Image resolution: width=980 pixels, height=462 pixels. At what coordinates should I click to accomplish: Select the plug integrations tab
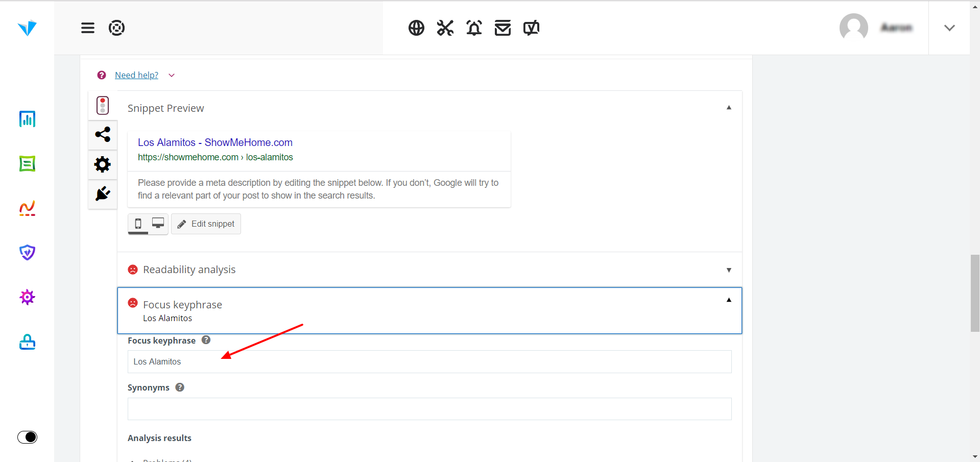[x=103, y=194]
